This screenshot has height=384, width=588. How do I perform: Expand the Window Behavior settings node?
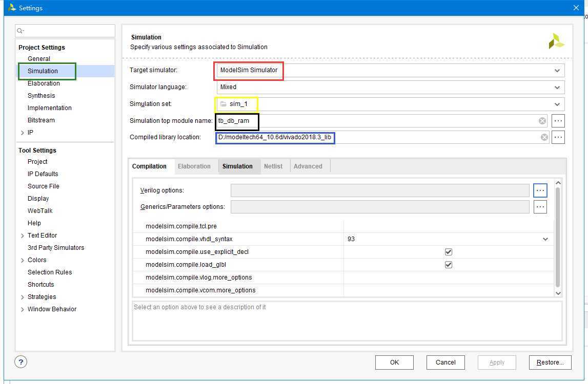[x=22, y=309]
